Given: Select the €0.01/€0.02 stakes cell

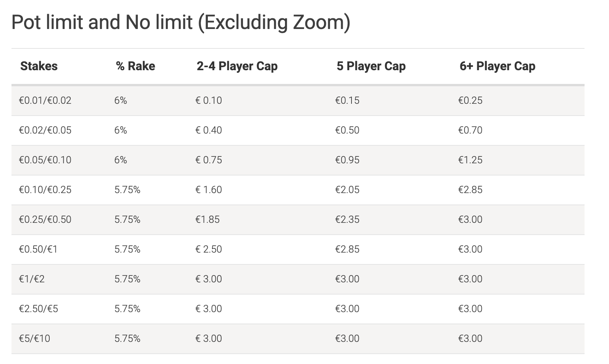Looking at the screenshot, I should (45, 100).
